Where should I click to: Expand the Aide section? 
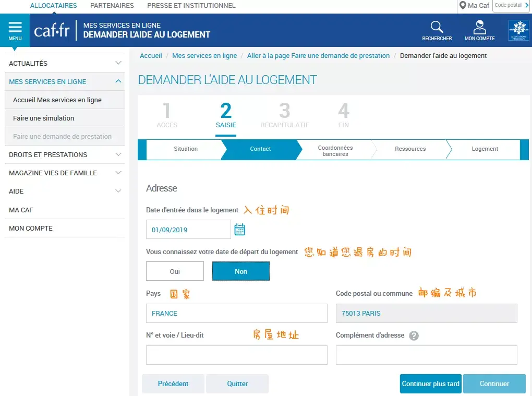point(65,191)
